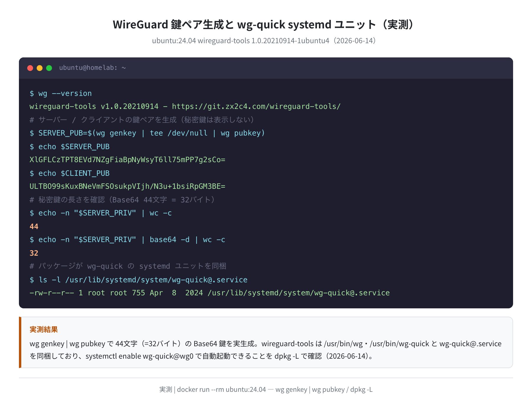Click the '実測結果' callout heading
Screen dimensions: 532x406
[44, 330]
